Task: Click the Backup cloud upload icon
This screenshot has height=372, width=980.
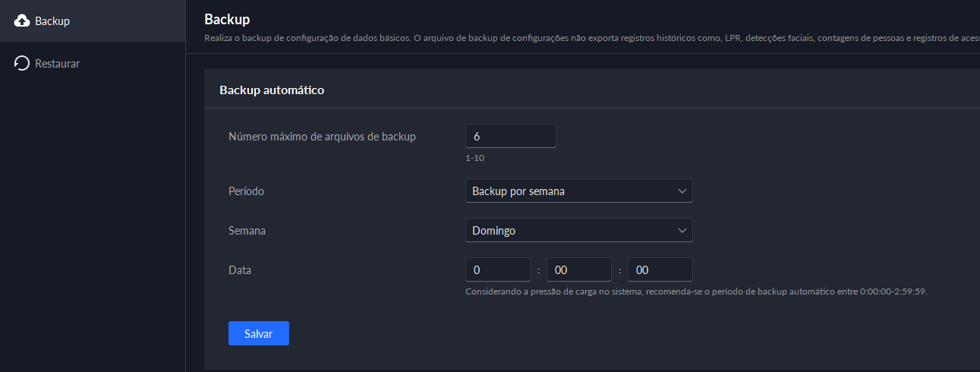Action: pos(22,20)
